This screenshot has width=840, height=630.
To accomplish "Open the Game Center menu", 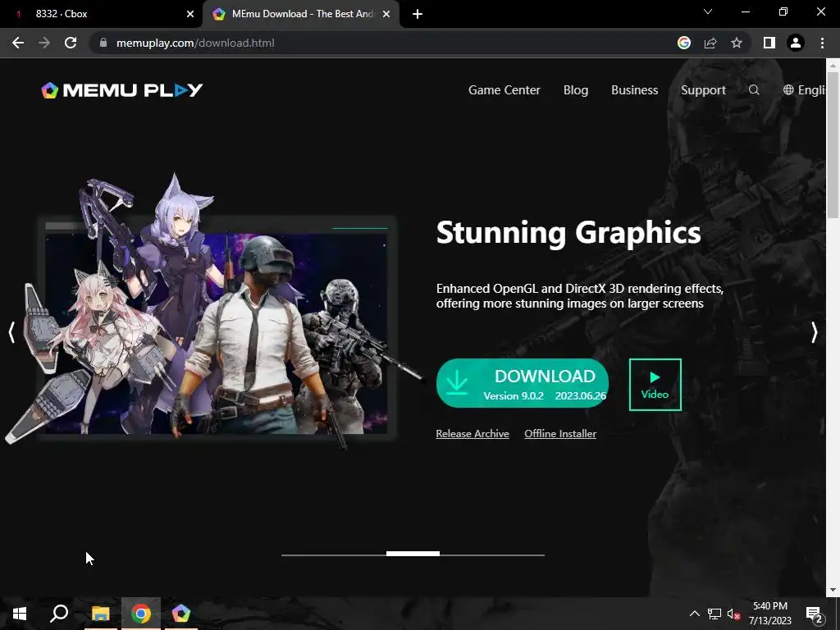I will click(504, 90).
